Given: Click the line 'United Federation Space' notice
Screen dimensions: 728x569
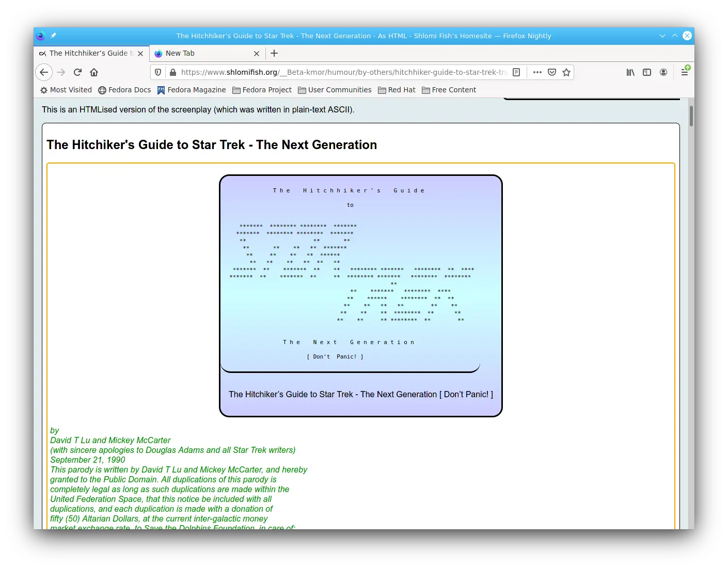Looking at the screenshot, I should [161, 499].
